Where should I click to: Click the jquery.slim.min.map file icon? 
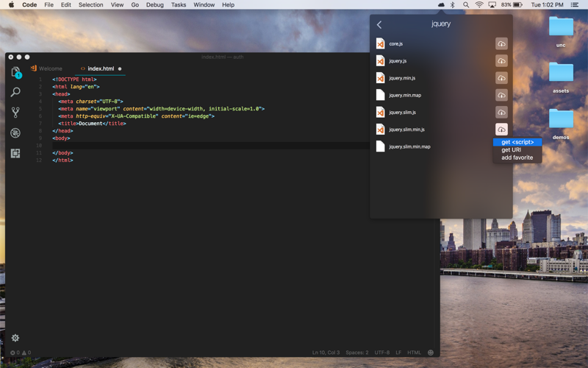tap(380, 146)
